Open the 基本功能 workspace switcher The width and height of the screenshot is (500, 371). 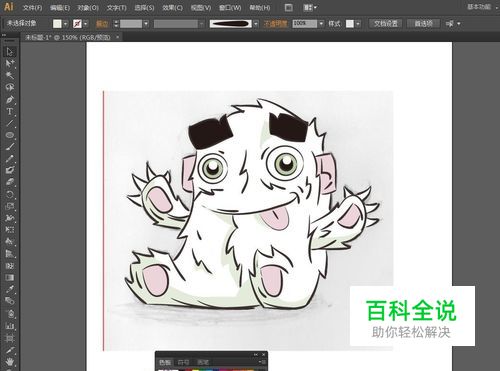click(479, 7)
